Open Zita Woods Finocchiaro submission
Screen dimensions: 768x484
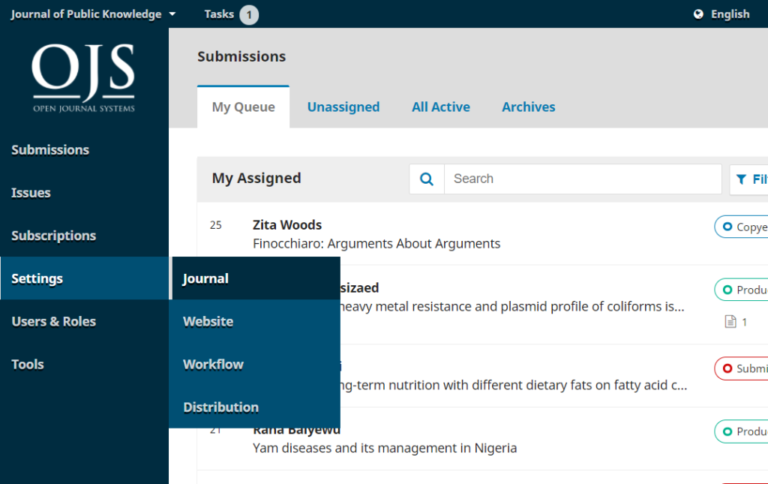(x=376, y=243)
